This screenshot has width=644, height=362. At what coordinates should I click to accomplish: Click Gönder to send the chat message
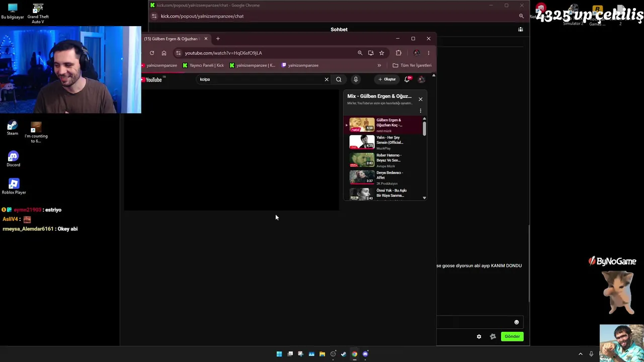point(512,336)
